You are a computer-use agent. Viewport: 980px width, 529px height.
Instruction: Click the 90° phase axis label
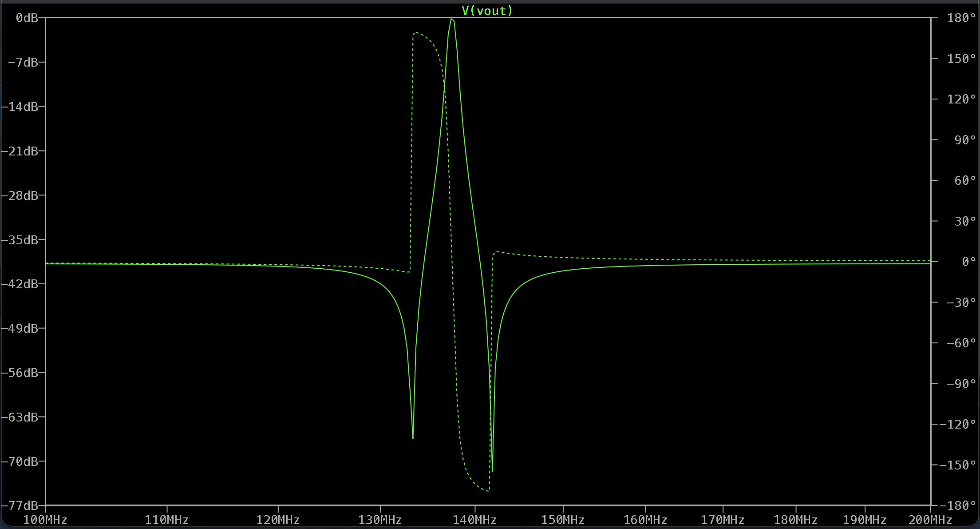[x=965, y=140]
